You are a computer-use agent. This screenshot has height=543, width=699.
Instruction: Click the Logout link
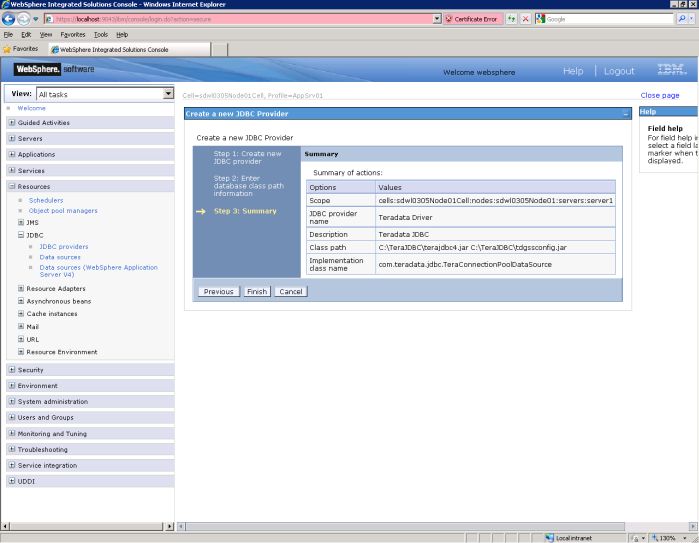tap(619, 71)
